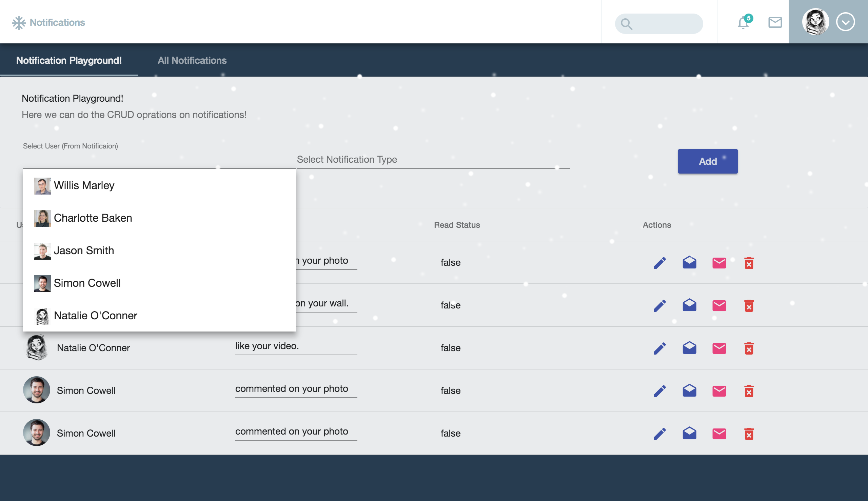The height and width of the screenshot is (501, 868).
Task: Open the mail envelope icon in header
Action: tap(775, 22)
